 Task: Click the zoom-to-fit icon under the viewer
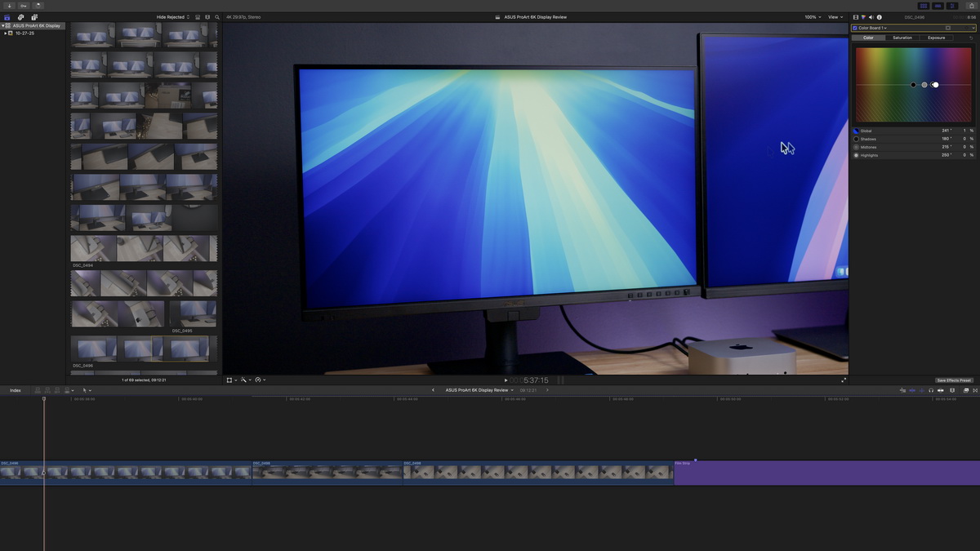pos(844,380)
